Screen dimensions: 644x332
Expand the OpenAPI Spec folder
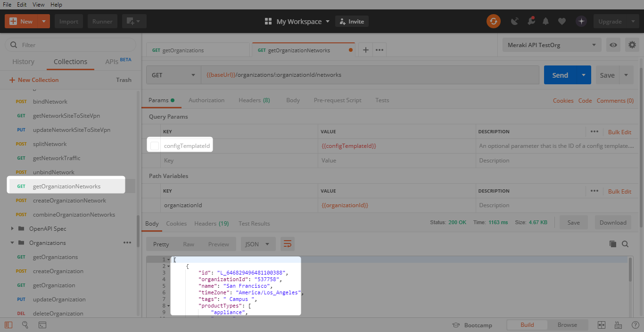[12, 228]
